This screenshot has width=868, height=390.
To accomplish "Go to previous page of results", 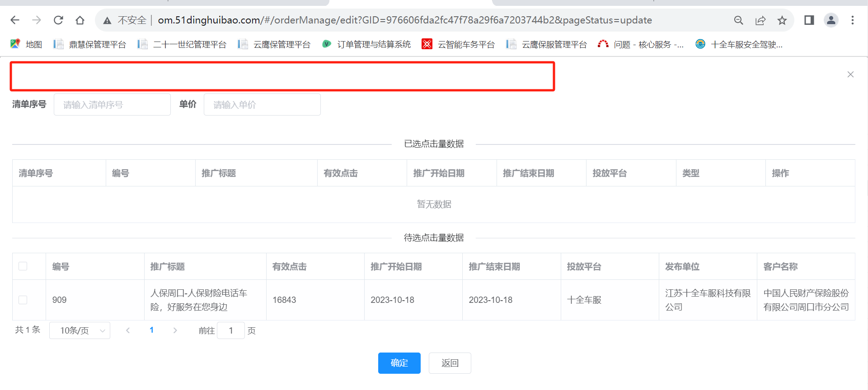I will click(128, 330).
